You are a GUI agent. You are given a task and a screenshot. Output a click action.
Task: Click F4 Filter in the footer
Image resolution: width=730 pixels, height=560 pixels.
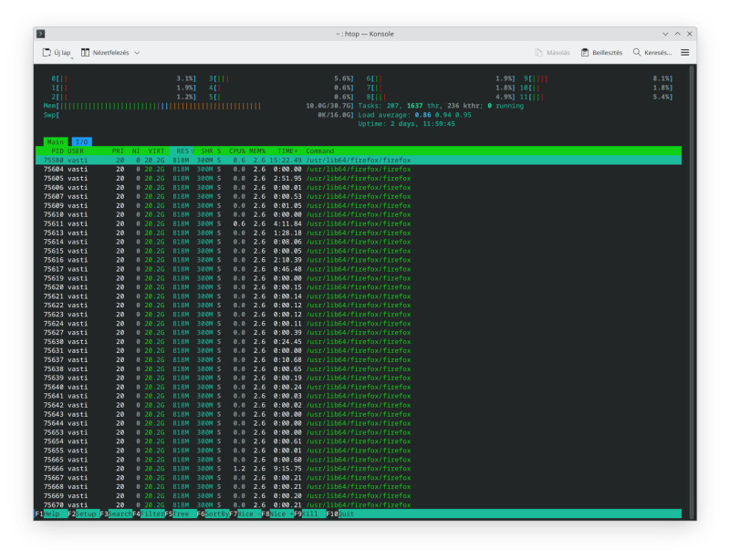148,513
